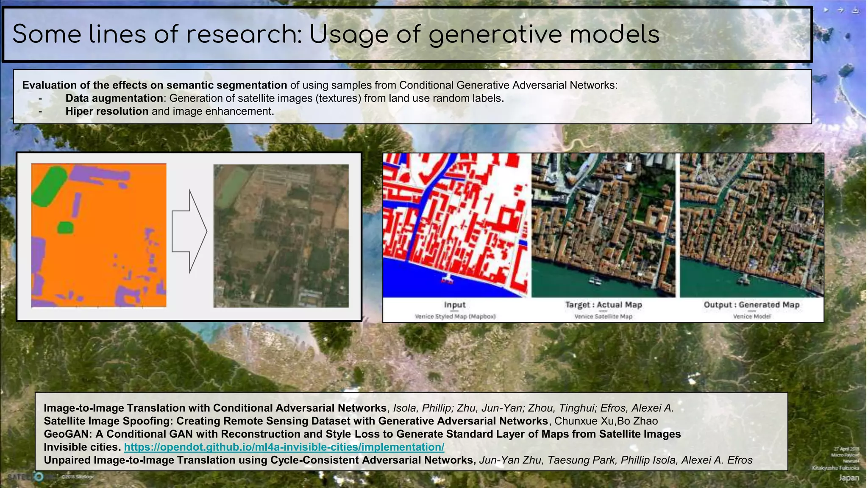Click the play triangle icon at top right

pyautogui.click(x=826, y=10)
